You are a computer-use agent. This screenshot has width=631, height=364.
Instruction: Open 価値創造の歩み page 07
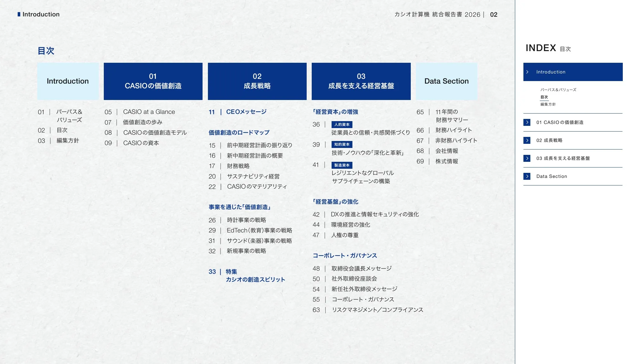point(133,122)
